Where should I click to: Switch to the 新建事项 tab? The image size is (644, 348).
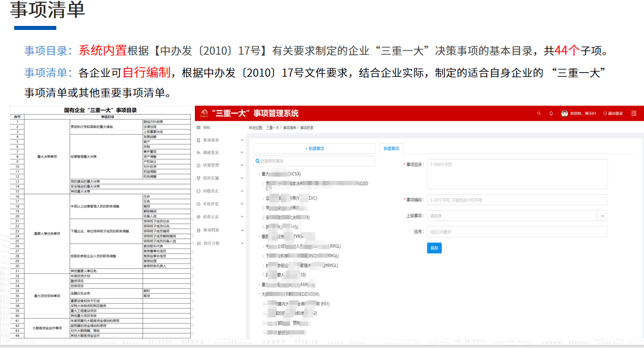click(391, 148)
